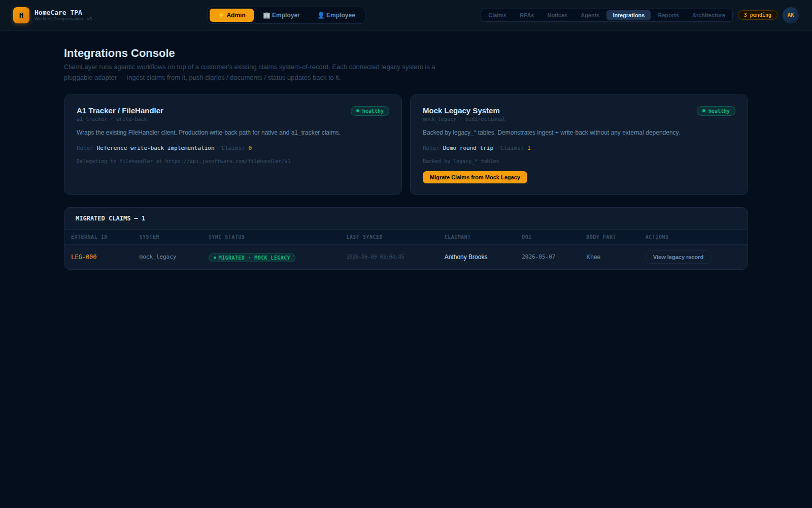Image resolution: width=812 pixels, height=508 pixels.
Task: Click the mock_legacy system cell
Action: (158, 257)
